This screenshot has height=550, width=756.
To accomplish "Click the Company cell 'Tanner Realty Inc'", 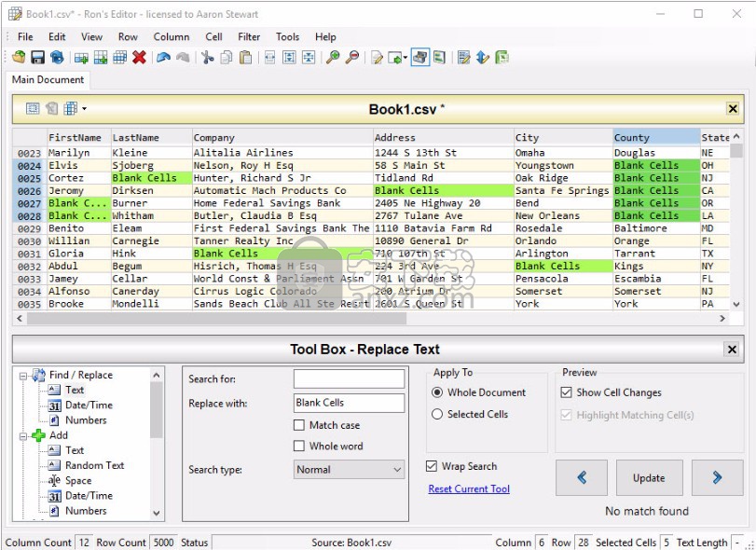I will click(x=282, y=241).
